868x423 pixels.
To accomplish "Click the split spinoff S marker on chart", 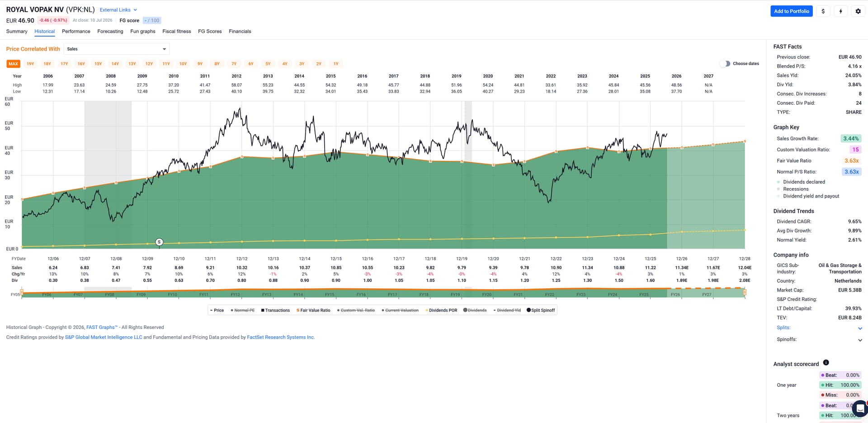I will 159,242.
